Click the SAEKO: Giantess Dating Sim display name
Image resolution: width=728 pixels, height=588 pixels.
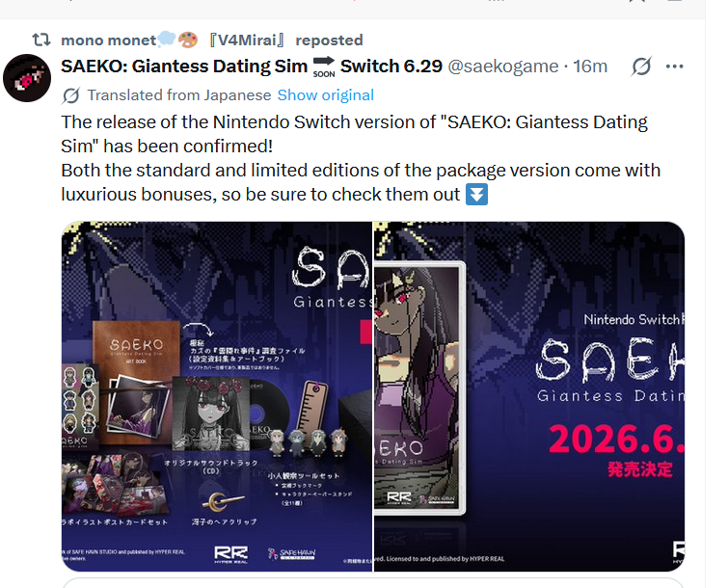184,67
